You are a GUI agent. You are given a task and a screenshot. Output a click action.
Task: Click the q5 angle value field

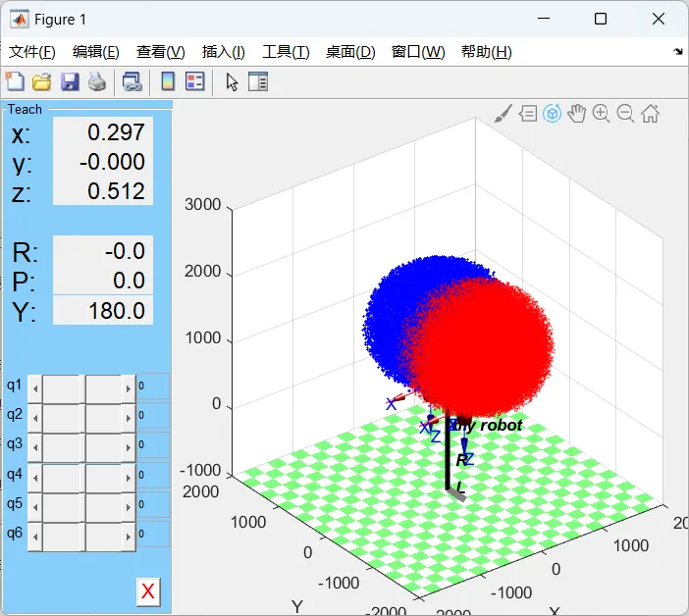click(153, 504)
